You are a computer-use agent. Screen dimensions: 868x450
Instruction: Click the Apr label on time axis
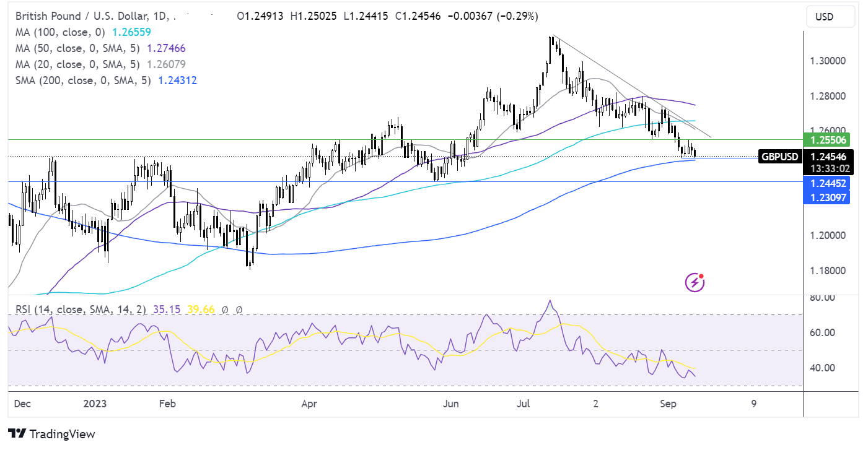tap(309, 404)
